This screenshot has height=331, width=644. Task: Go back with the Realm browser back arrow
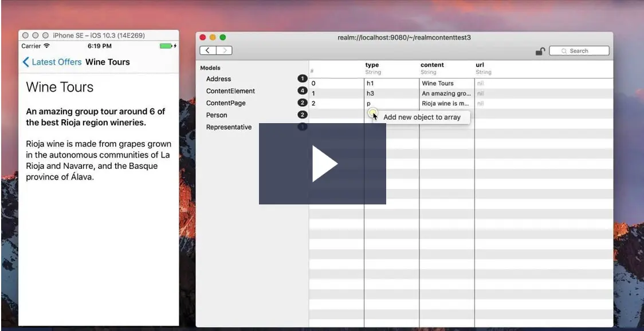click(x=208, y=50)
